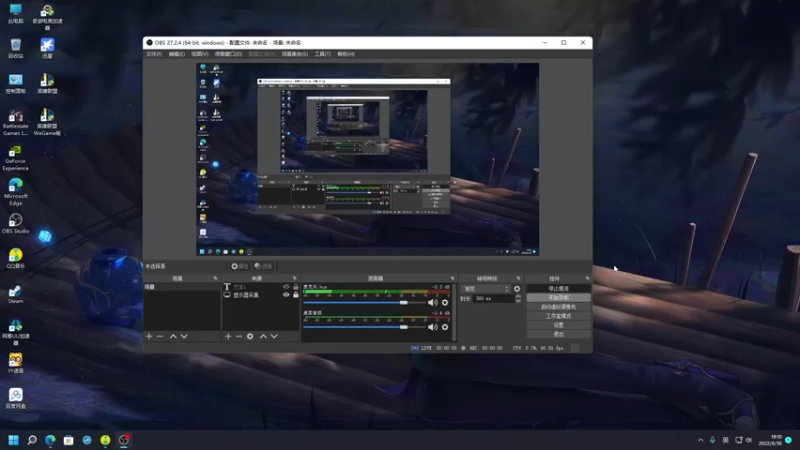Toggle 工作室模式 studio mode button
The width and height of the screenshot is (800, 450).
point(559,316)
